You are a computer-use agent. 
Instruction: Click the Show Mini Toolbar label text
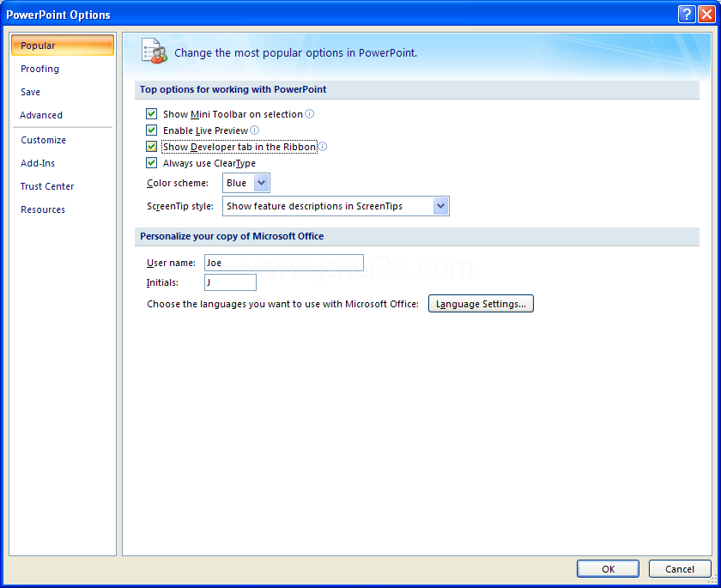233,114
